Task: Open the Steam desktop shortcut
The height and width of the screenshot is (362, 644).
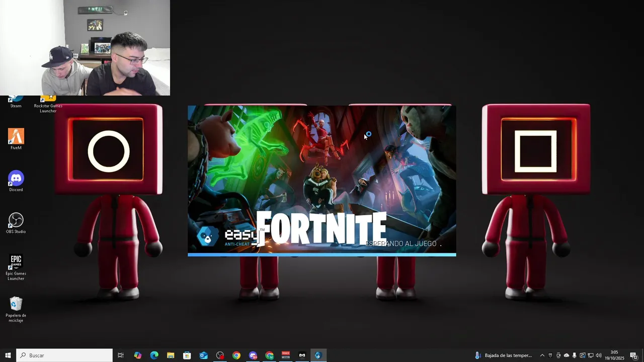Action: coord(16,102)
